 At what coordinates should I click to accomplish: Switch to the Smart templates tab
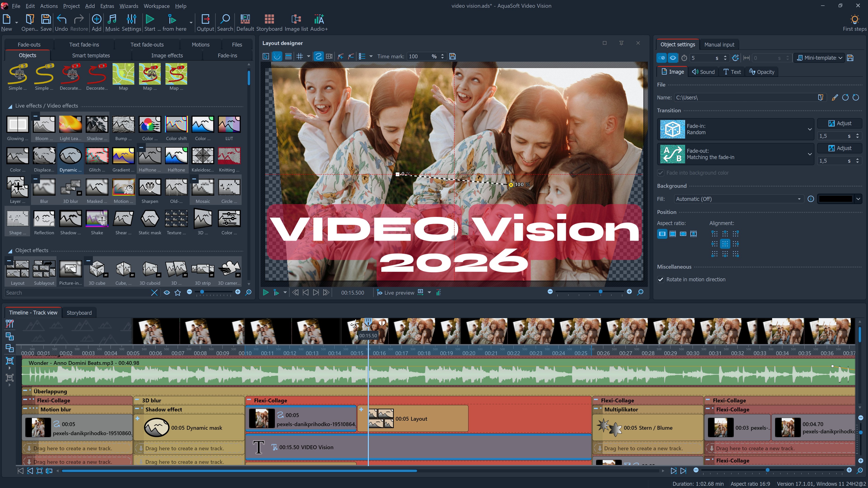pyautogui.click(x=91, y=55)
